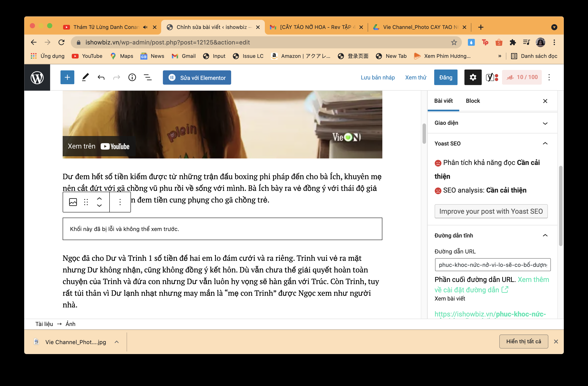Undo the last change in the editor
The height and width of the screenshot is (386, 588).
coord(101,78)
